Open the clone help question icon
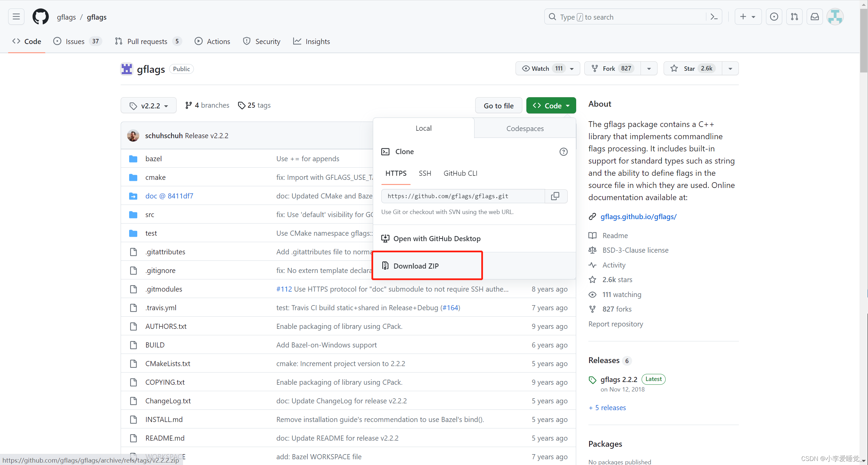868x465 pixels. 563,152
